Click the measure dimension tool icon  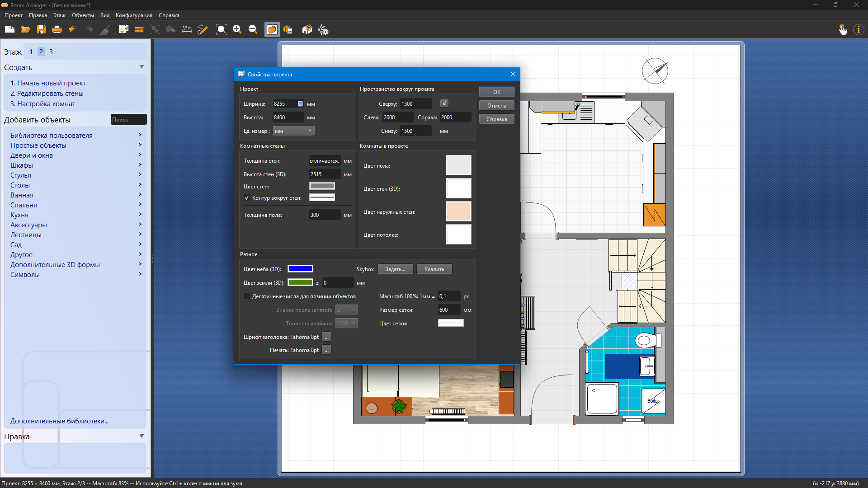187,30
